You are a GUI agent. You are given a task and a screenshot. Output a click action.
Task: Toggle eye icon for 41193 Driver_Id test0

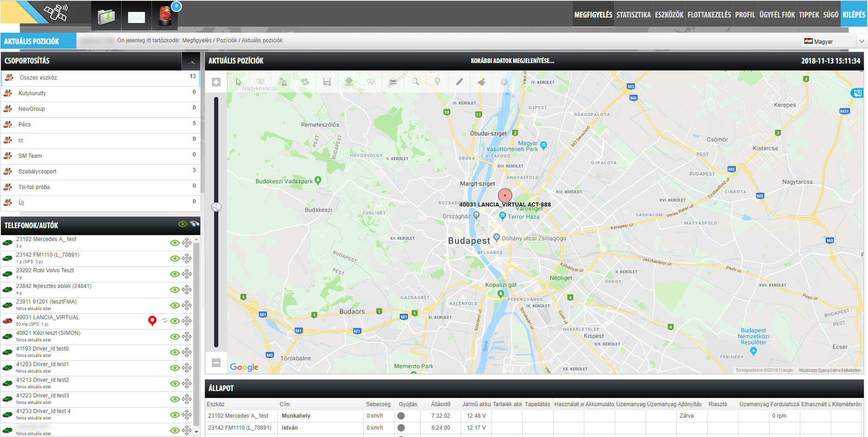coord(175,352)
